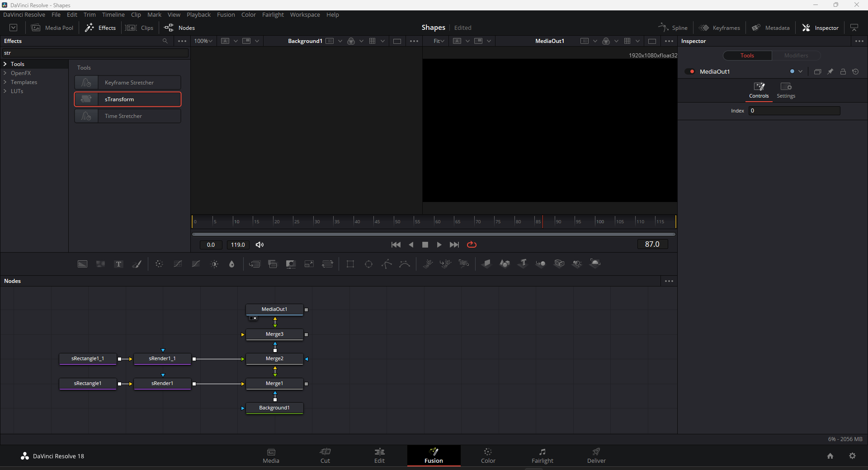Image resolution: width=868 pixels, height=470 pixels.
Task: Open left viewer 100% zoom dropdown
Action: pyautogui.click(x=203, y=41)
